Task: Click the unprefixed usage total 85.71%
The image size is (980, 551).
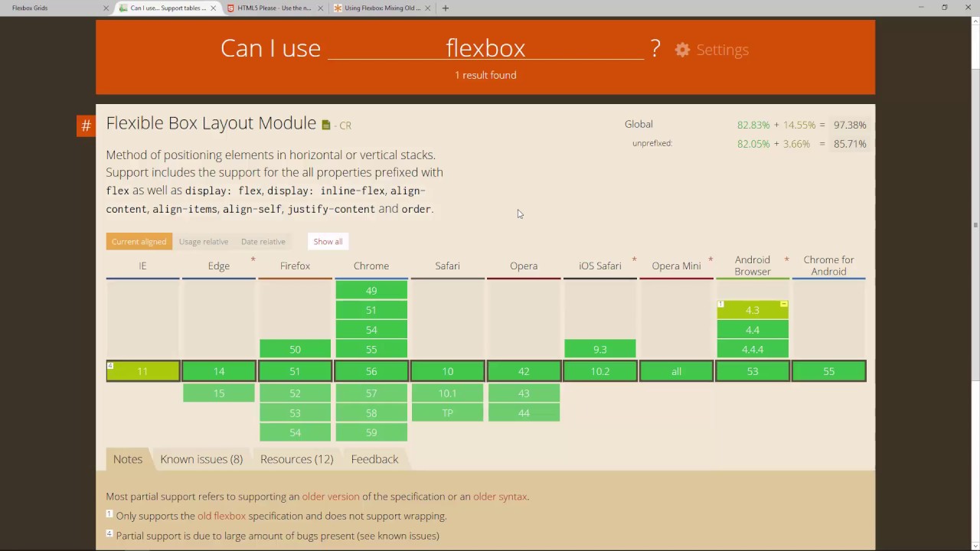Action: pyautogui.click(x=850, y=144)
